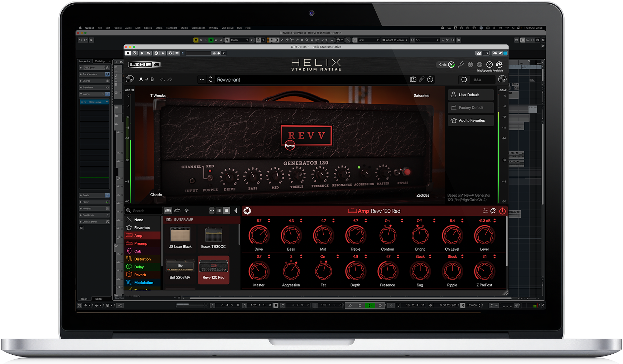The height and width of the screenshot is (364, 623).
Task: Click the Factory Default button
Action: point(471,108)
